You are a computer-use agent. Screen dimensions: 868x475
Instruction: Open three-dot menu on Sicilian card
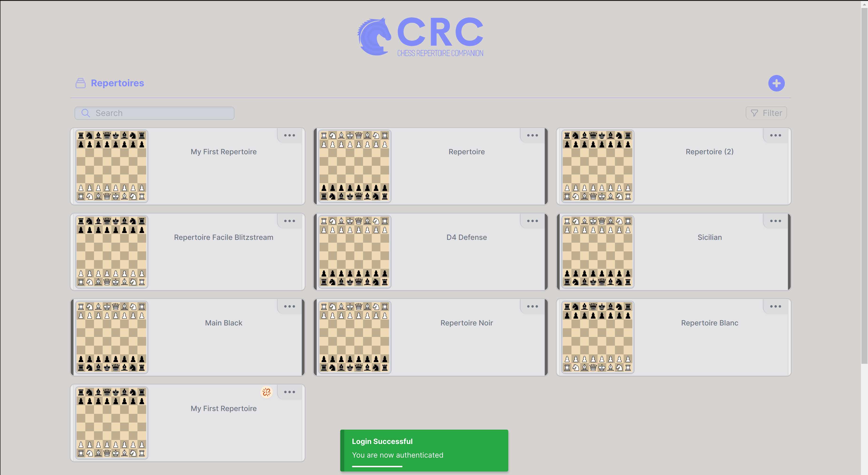point(775,221)
